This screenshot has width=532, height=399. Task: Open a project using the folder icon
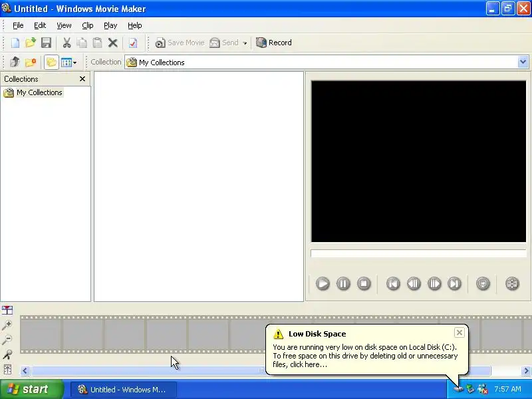point(30,43)
